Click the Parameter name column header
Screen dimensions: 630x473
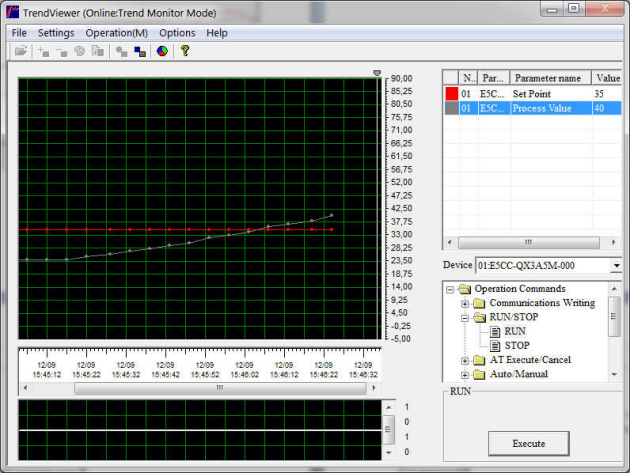pyautogui.click(x=550, y=78)
